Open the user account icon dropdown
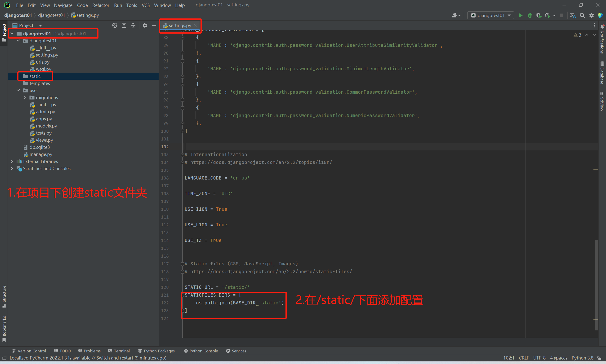This screenshot has width=606, height=364. 456,15
